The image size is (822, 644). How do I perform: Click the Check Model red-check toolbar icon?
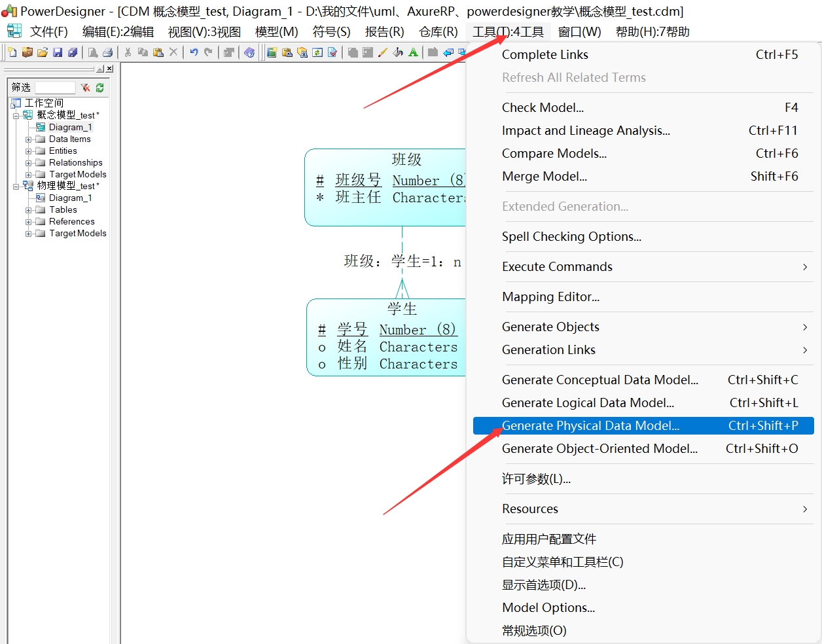coord(331,52)
